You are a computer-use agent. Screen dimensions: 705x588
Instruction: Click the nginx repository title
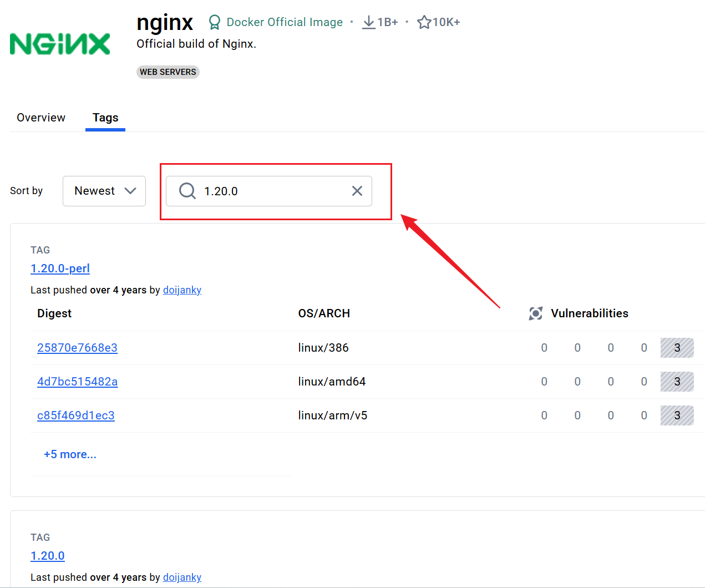point(165,22)
